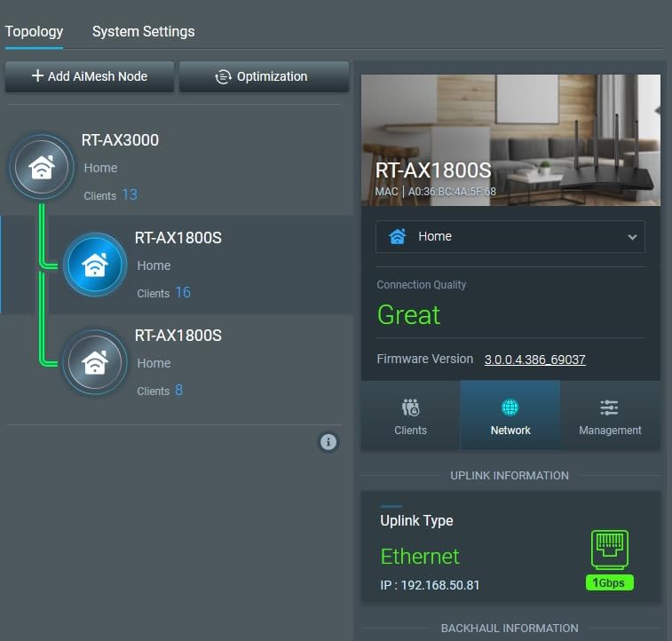Click the RT-AX3000 node name
Screen dimensions: 672x641
coord(121,140)
